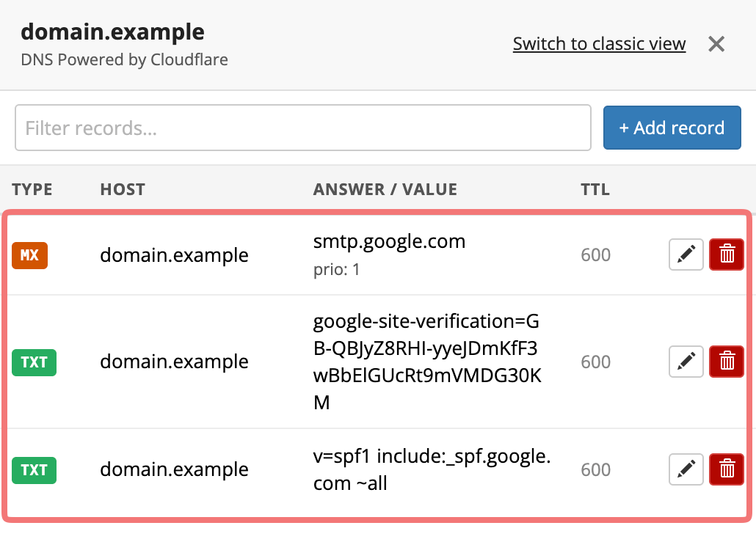Image resolution: width=756 pixels, height=553 pixels.
Task: Delete the google-site-verification TXT record
Action: tap(727, 362)
